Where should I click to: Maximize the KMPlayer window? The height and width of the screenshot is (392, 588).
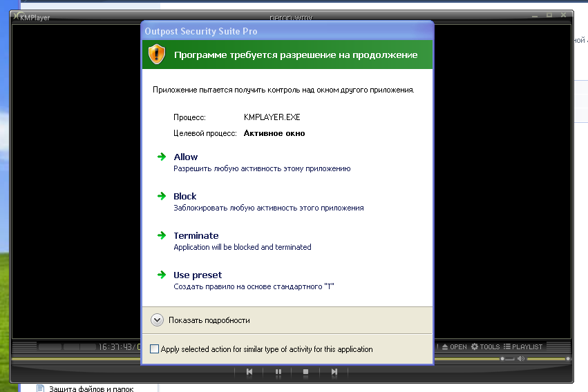[549, 15]
